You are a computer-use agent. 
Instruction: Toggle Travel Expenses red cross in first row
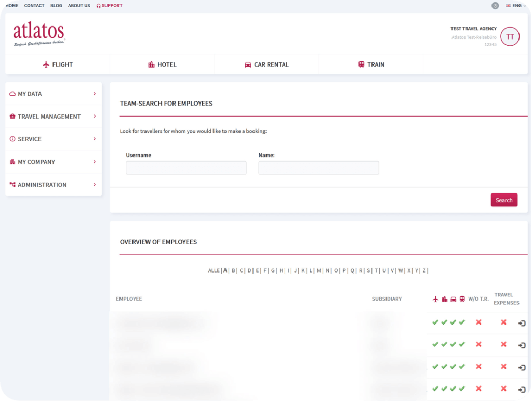pos(503,322)
